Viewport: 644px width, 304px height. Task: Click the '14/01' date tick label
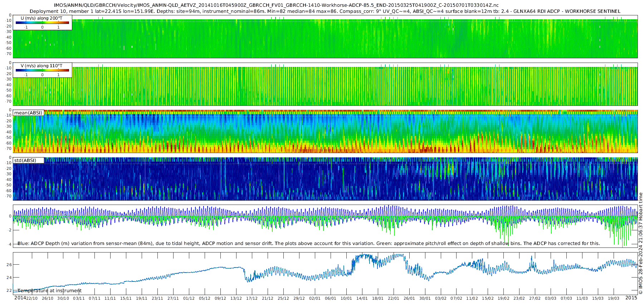coord(362,298)
